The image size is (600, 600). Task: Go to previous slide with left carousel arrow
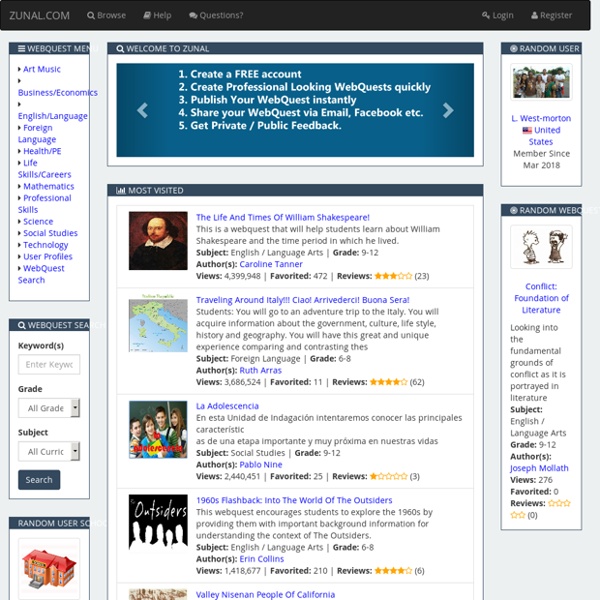tap(142, 110)
